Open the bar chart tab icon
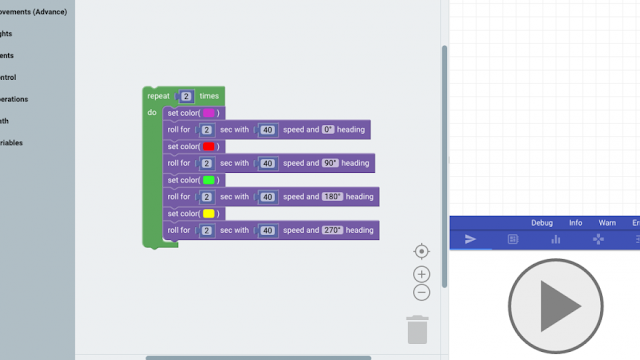The image size is (640, 360). click(556, 239)
